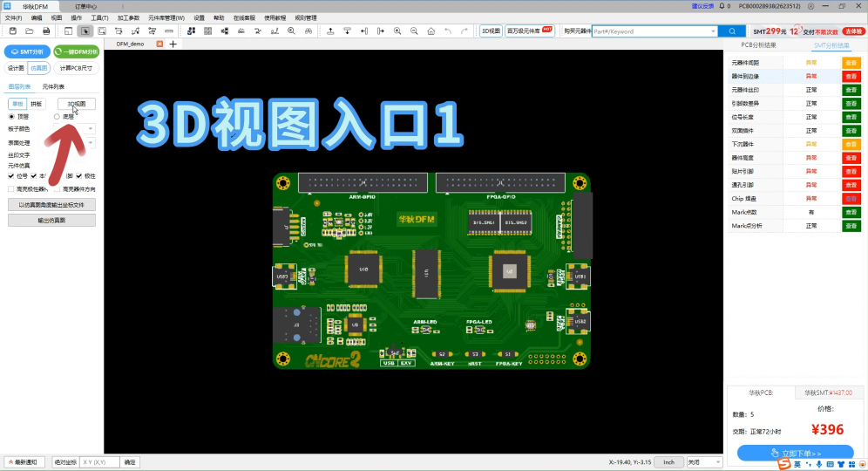
Task: Toggle the 位号 checkbox
Action: point(11,175)
